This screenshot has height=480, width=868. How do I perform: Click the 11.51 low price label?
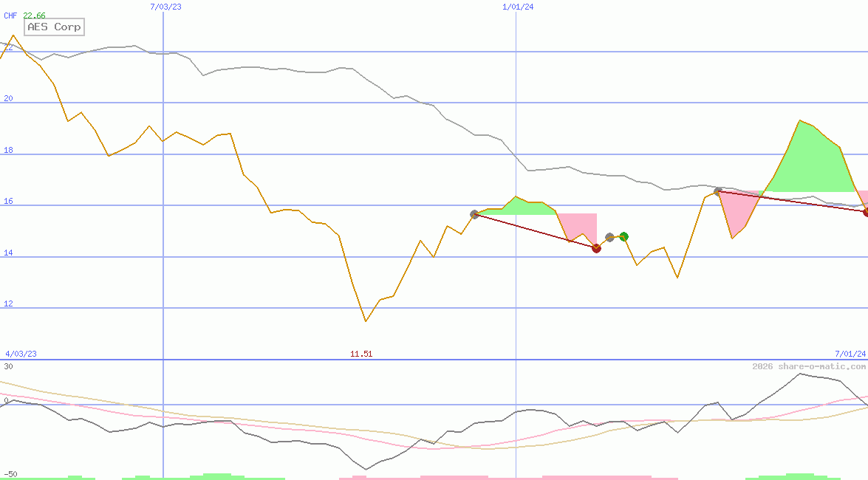coord(361,354)
